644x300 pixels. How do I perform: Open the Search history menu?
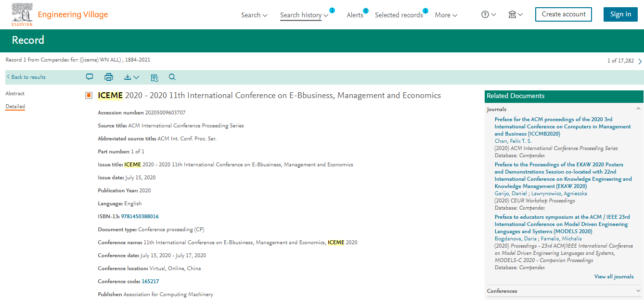(x=304, y=15)
